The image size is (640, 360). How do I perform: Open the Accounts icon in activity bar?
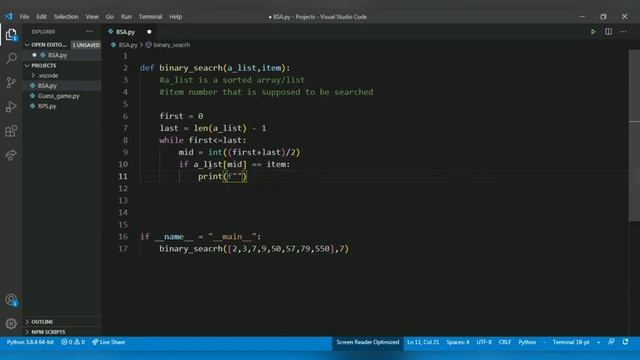[x=11, y=300]
